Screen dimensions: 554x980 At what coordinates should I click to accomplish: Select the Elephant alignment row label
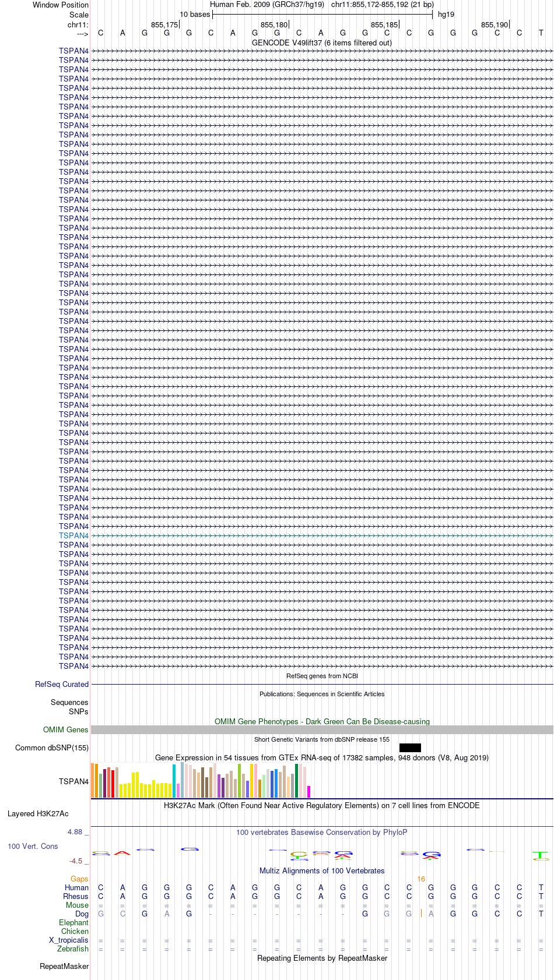(73, 922)
